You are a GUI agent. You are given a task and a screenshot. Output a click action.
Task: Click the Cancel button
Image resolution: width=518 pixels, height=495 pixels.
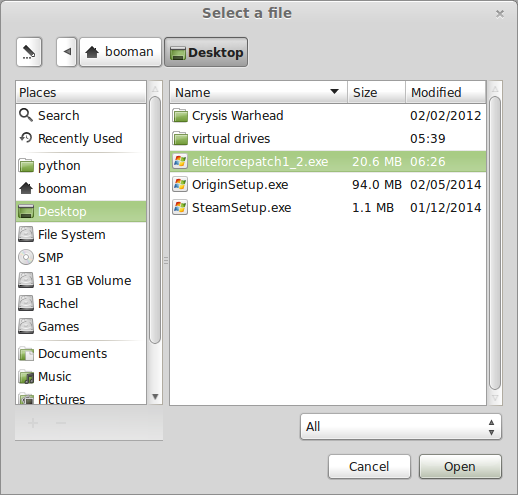pos(369,467)
